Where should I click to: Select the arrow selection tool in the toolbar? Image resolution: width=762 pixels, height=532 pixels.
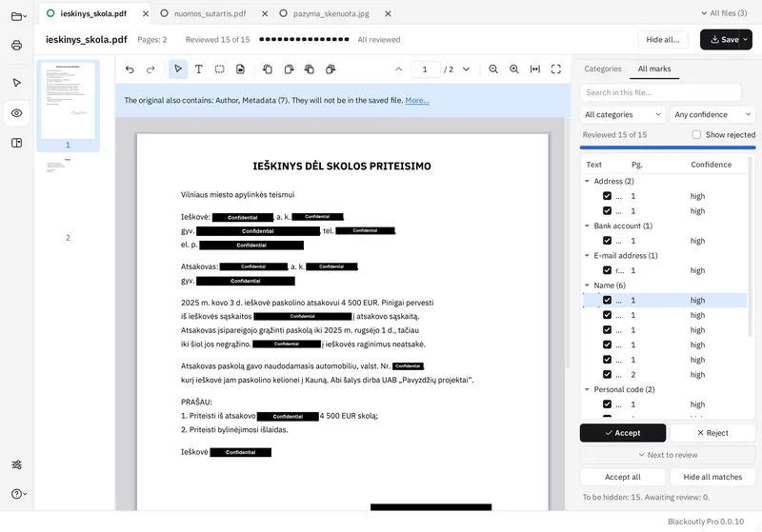pos(178,69)
